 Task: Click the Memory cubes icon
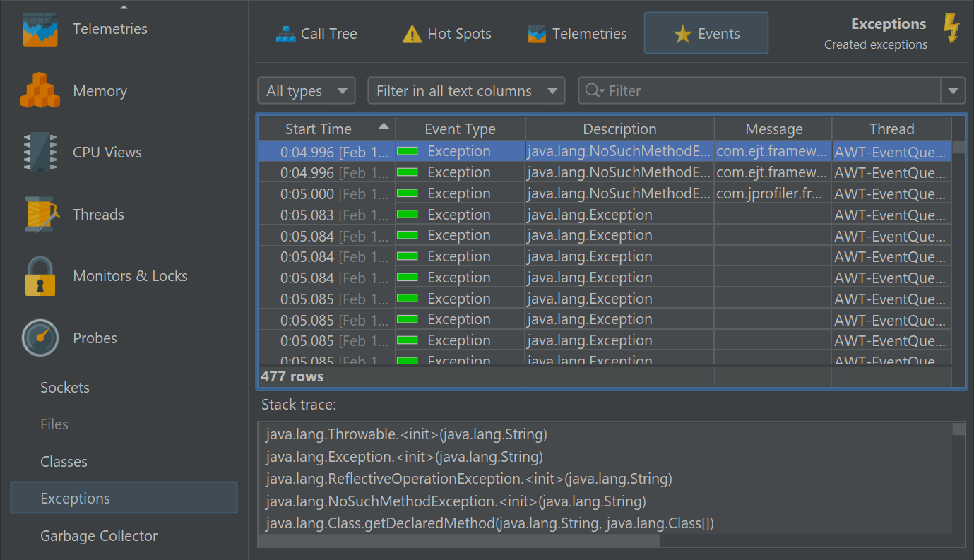pos(40,91)
